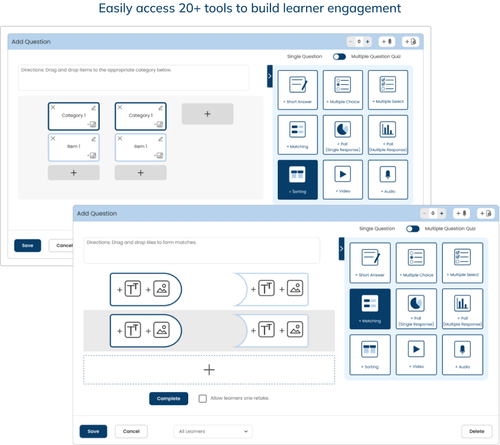Add a Video question in front window
The width and height of the screenshot is (500, 445).
click(416, 355)
